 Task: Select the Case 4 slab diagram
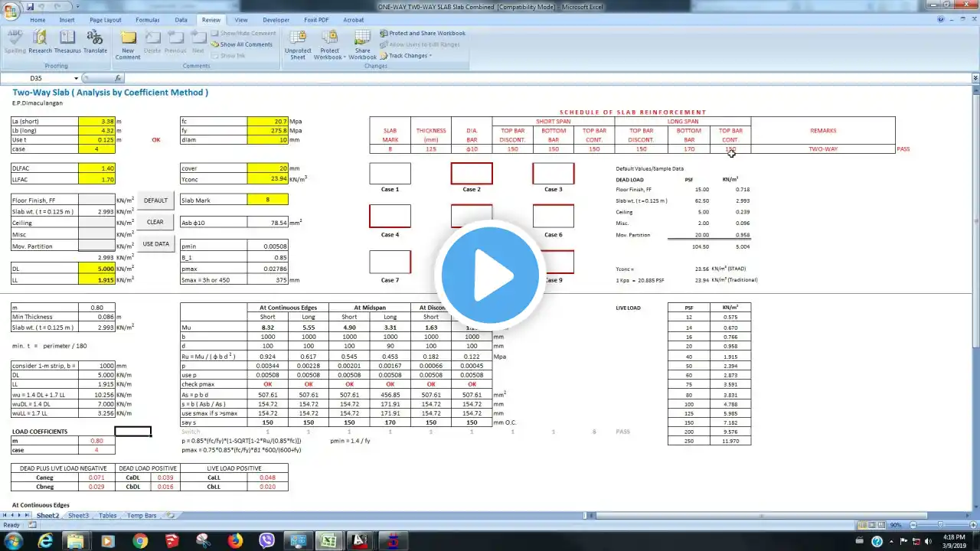pos(390,216)
